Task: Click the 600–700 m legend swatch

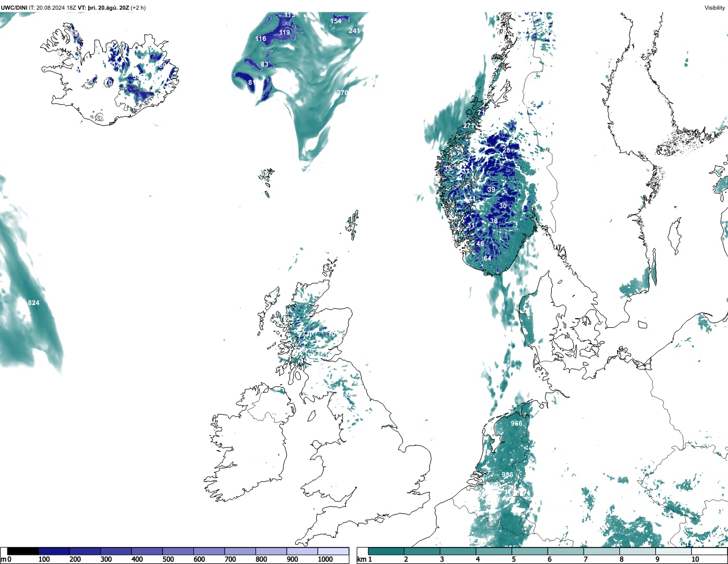Action: pyautogui.click(x=209, y=551)
